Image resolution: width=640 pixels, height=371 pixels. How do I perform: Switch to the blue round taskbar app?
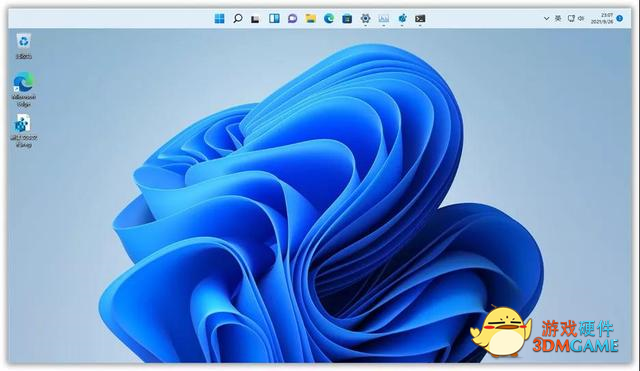click(402, 18)
